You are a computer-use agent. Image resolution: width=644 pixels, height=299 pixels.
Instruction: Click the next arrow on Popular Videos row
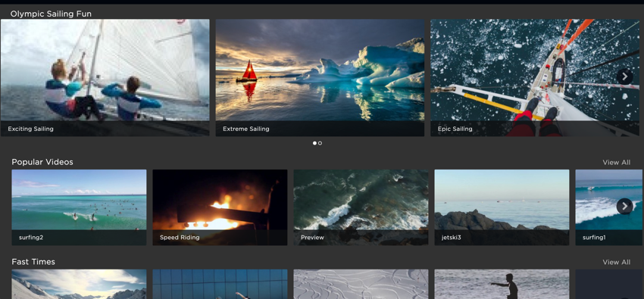pyautogui.click(x=624, y=207)
